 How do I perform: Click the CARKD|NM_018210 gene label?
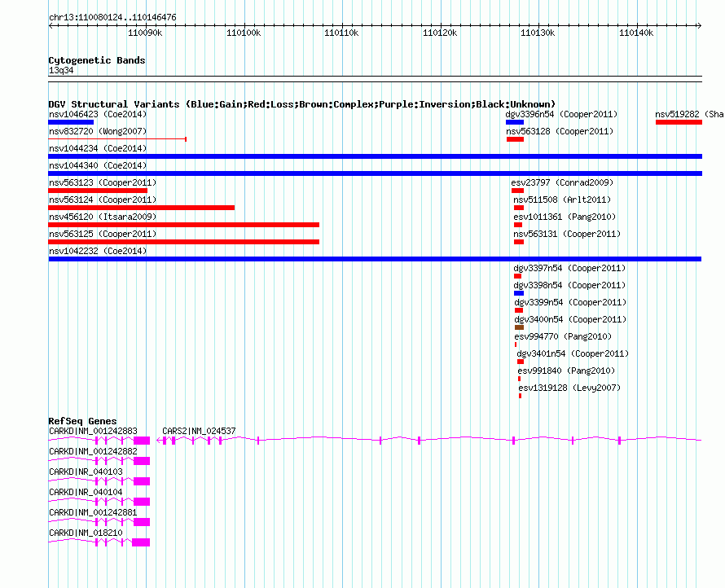(x=86, y=533)
